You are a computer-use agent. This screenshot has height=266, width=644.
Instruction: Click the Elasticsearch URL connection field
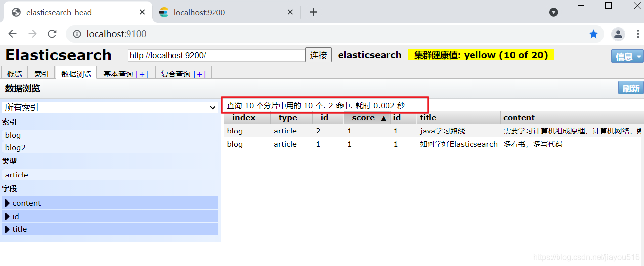pos(216,55)
